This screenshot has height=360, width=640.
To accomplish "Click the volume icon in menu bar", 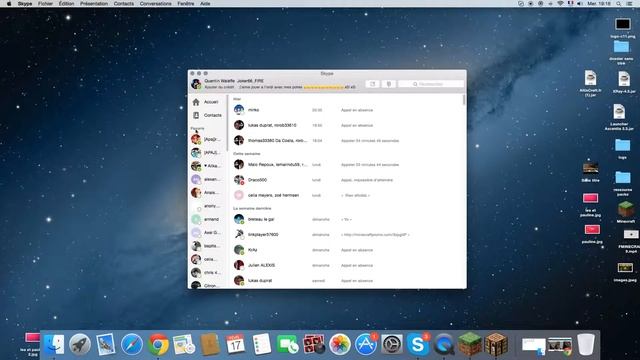I will [x=580, y=4].
